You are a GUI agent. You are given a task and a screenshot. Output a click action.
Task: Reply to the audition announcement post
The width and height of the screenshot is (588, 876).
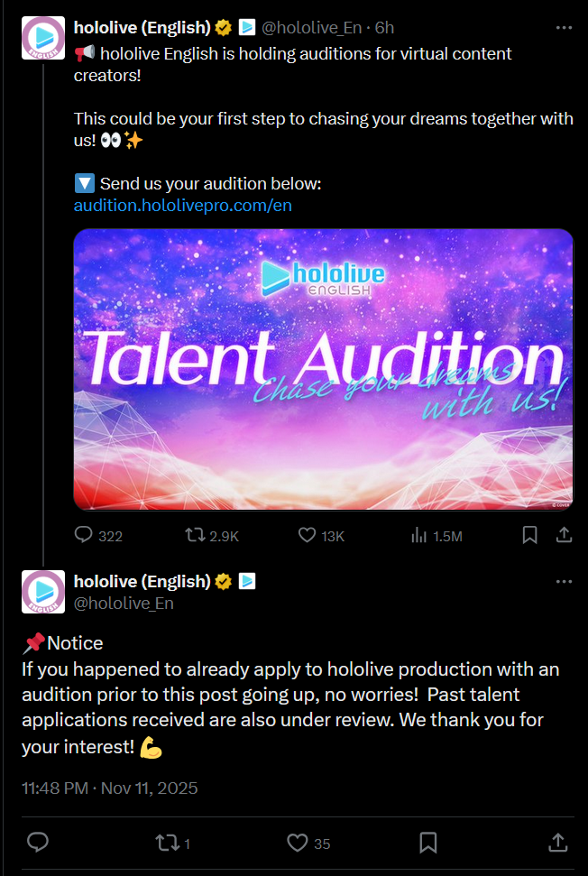[84, 535]
